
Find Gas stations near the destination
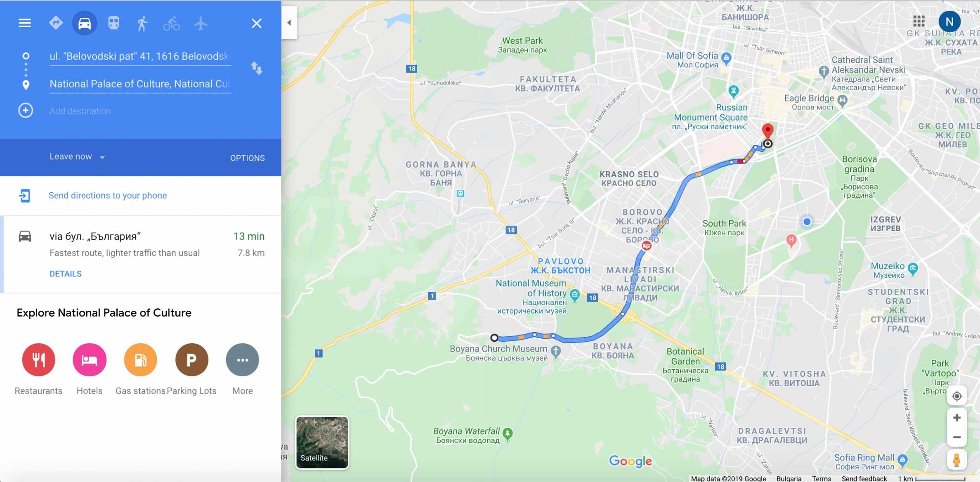tap(140, 360)
